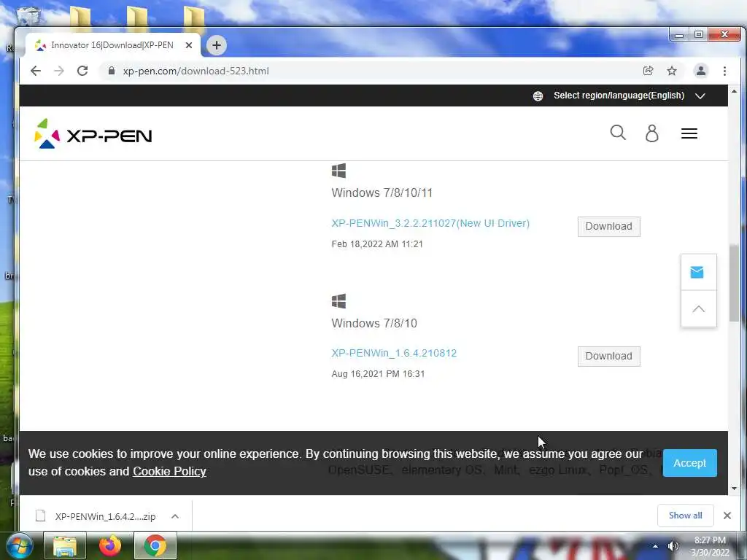Open the XP-PENWin_1.6.4.210812 link
The height and width of the screenshot is (560, 747).
[x=394, y=354]
